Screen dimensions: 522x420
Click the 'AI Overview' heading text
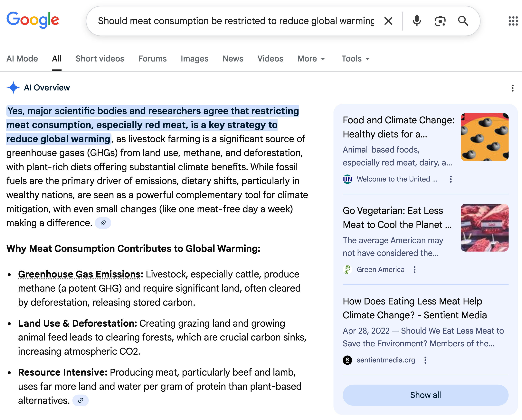pyautogui.click(x=47, y=88)
